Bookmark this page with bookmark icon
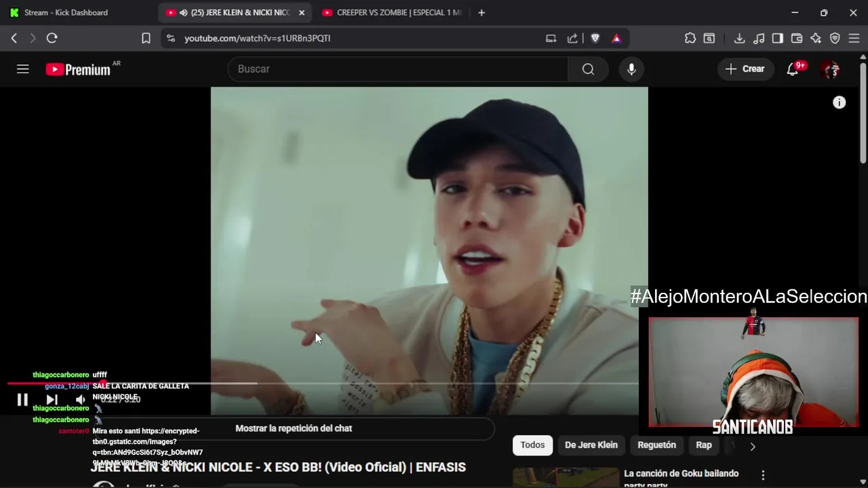This screenshot has height=488, width=868. [x=146, y=39]
